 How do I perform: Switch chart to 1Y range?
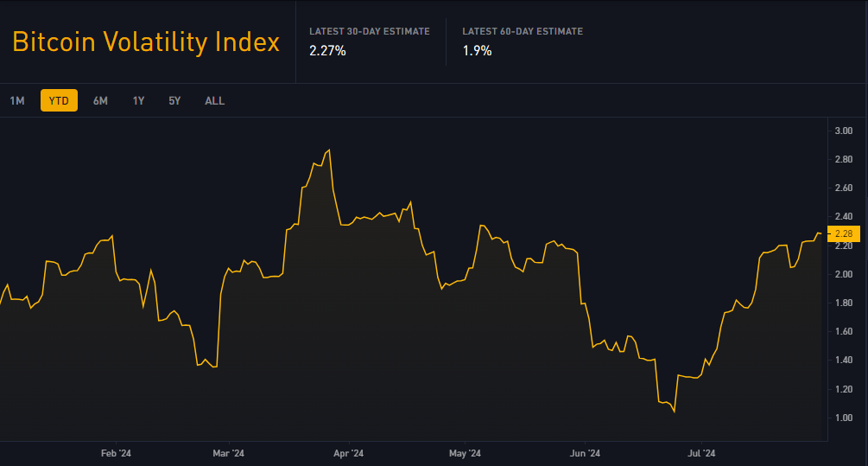(138, 101)
